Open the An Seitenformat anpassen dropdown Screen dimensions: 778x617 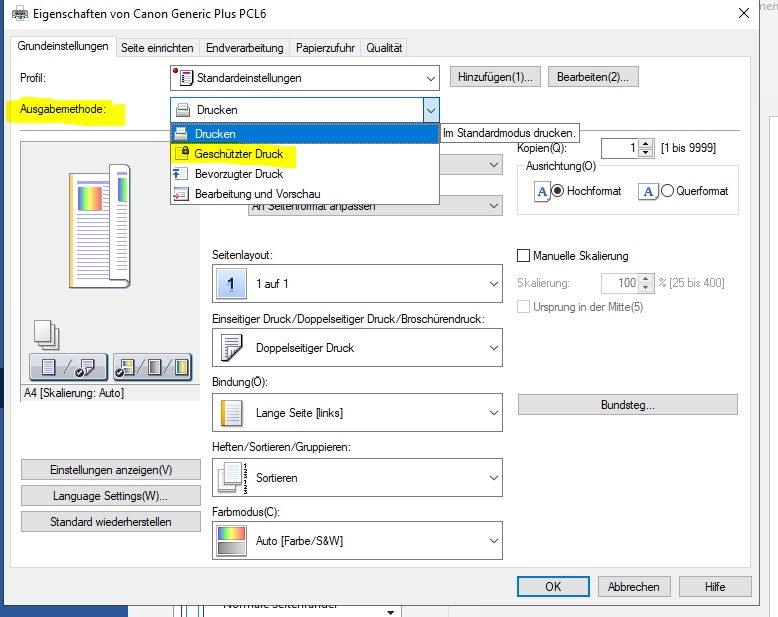[x=375, y=206]
